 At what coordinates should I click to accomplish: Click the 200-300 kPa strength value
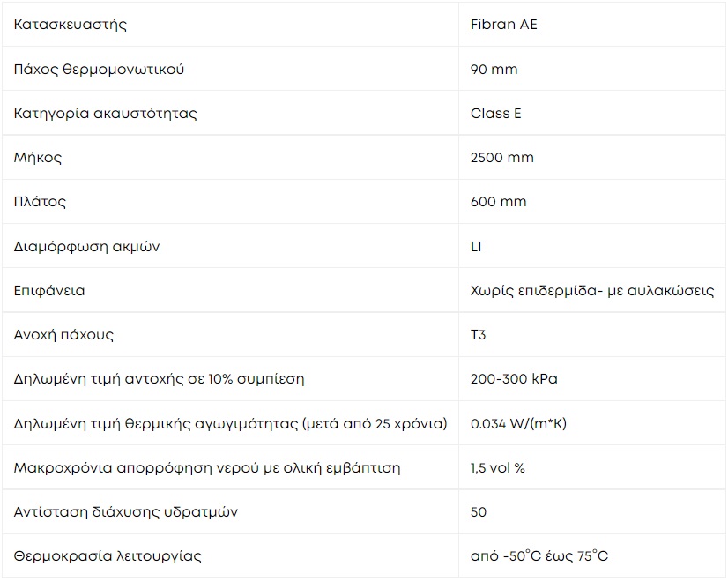coord(514,379)
